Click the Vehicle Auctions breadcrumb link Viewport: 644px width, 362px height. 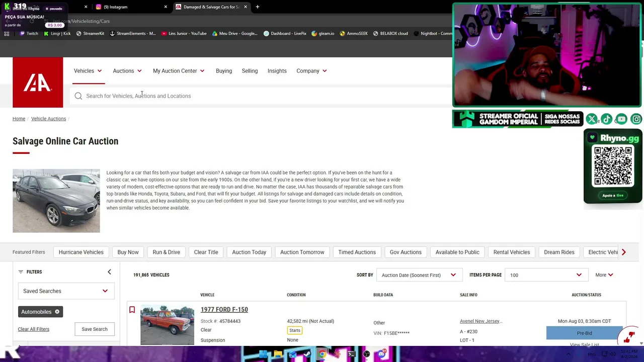click(48, 119)
